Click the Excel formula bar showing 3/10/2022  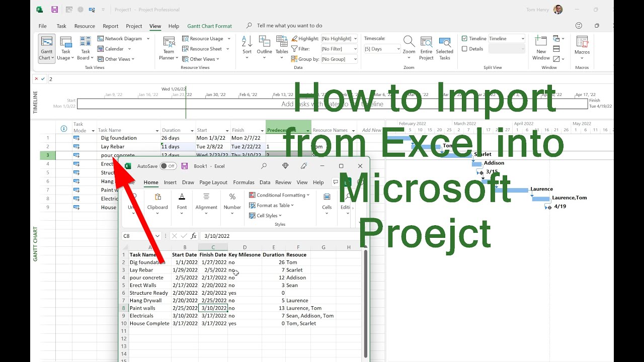coord(282,236)
